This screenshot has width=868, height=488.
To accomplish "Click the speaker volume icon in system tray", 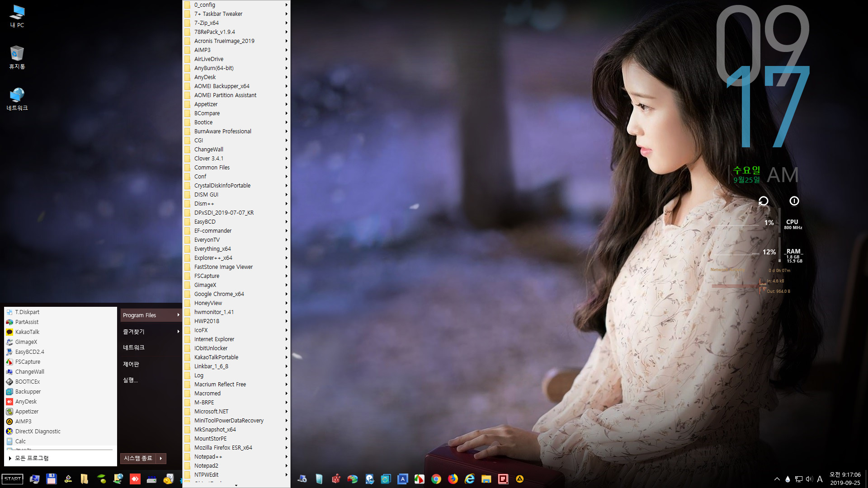I will coord(809,479).
